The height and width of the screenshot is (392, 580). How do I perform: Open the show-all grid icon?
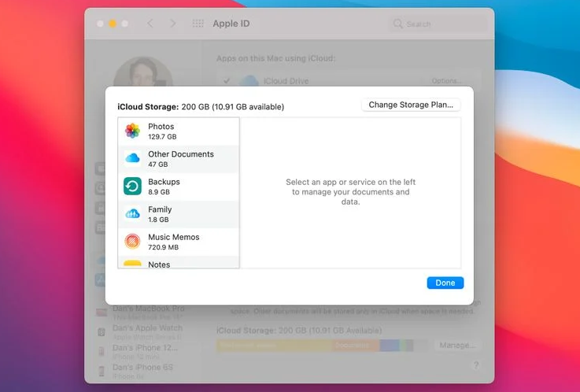pos(198,24)
